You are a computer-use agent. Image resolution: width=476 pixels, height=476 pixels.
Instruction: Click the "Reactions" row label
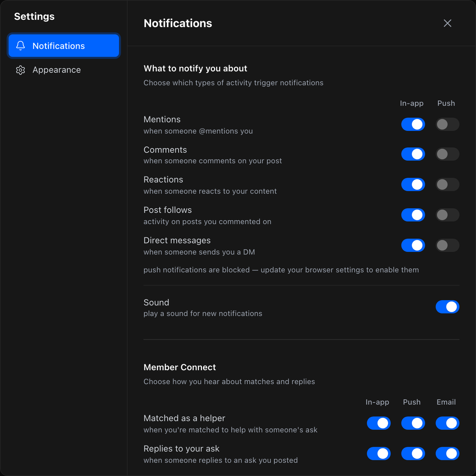pyautogui.click(x=163, y=180)
